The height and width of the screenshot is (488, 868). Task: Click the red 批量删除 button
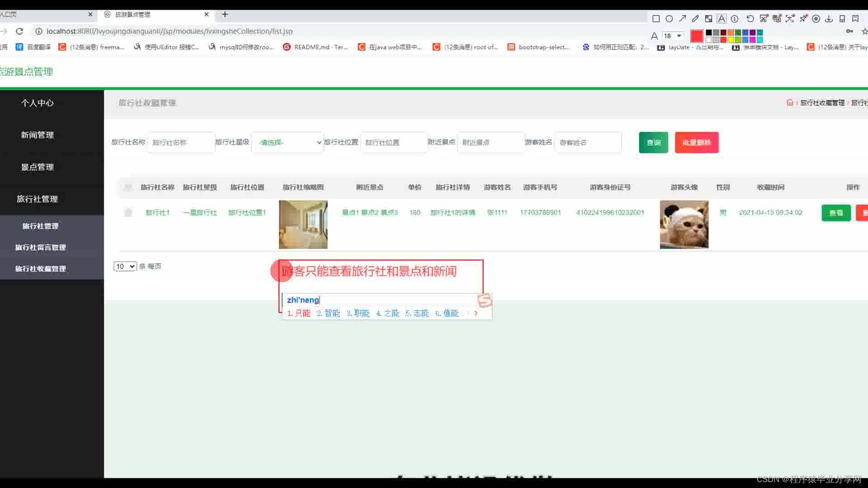coord(696,142)
